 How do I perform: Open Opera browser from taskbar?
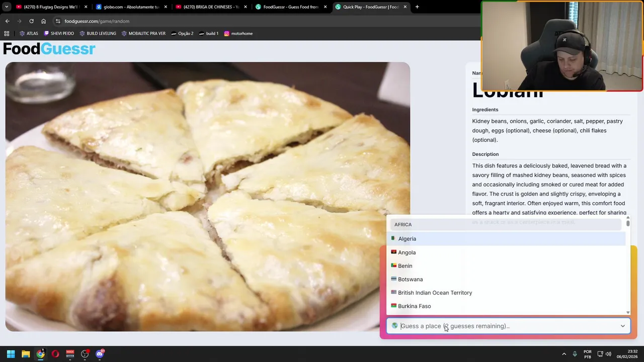click(x=55, y=354)
